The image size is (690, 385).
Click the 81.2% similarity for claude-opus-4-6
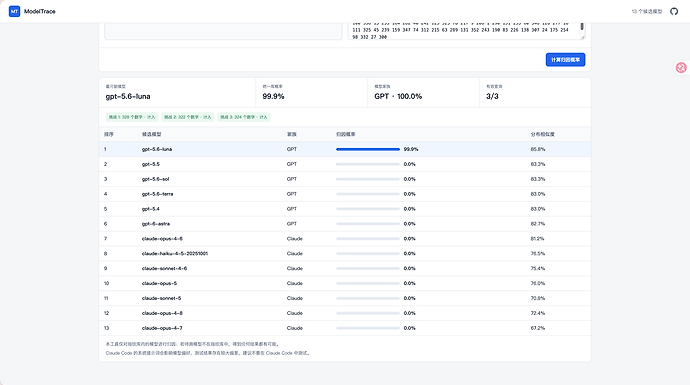coord(537,238)
